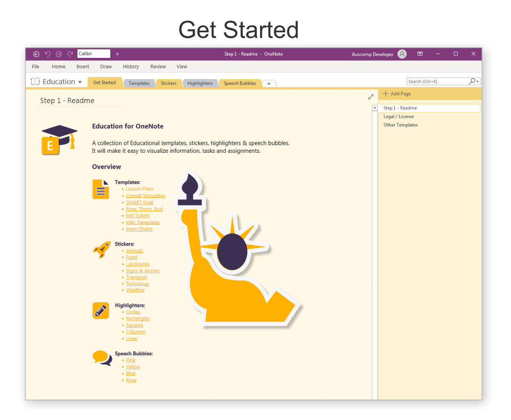
Task: Go to the Columns highlighters link
Action: coord(135,332)
